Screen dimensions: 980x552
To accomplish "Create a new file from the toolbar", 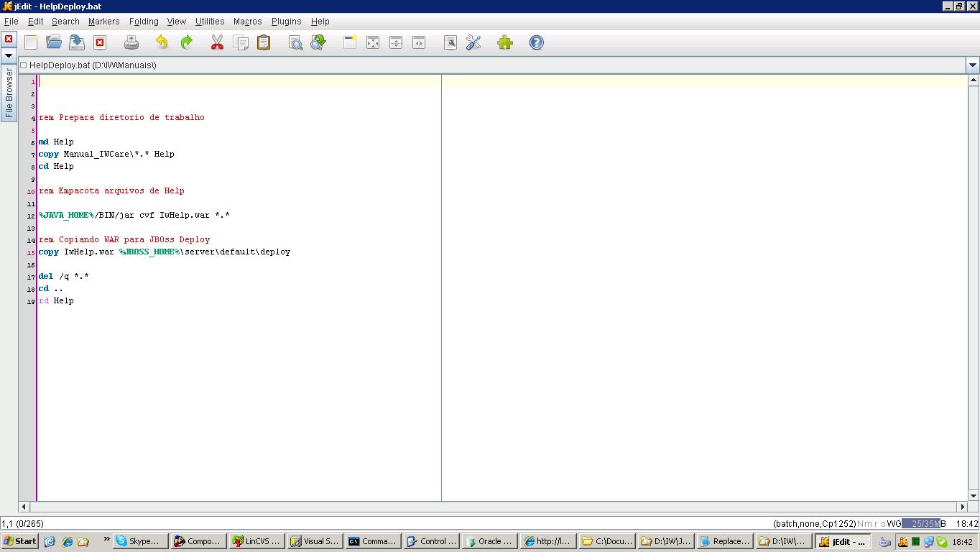I will point(31,43).
